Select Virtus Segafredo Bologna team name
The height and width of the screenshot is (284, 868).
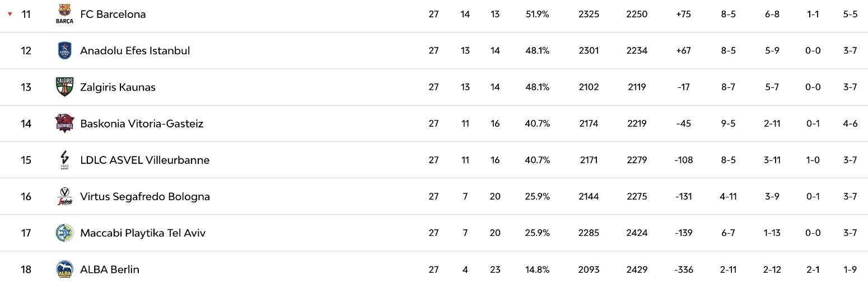tap(145, 197)
